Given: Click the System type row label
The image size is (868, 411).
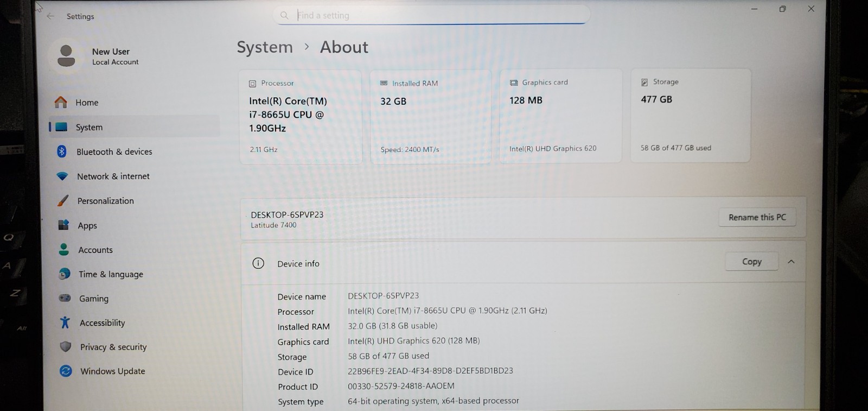Looking at the screenshot, I should 301,402.
